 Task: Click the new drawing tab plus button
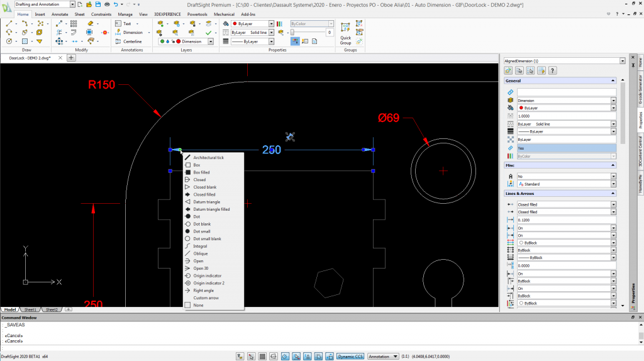pos(71,58)
